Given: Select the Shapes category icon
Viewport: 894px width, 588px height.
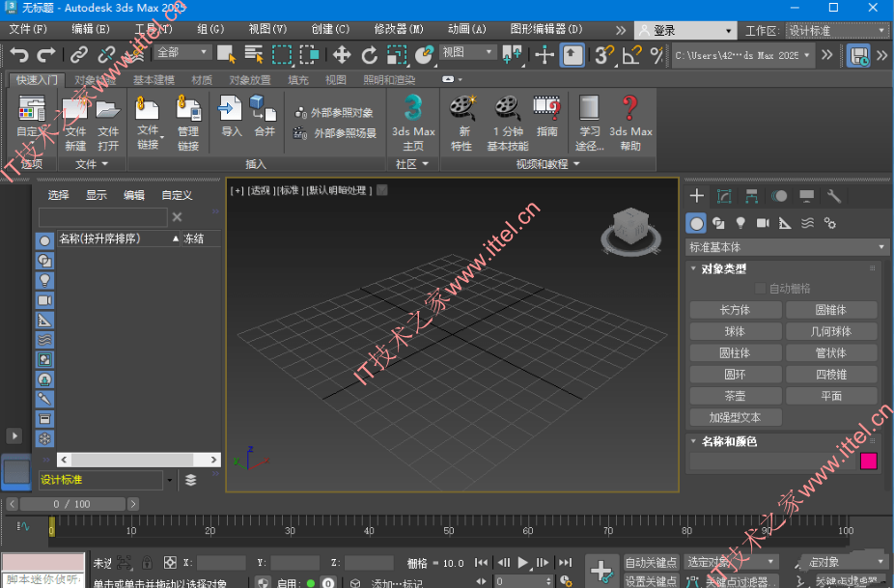Looking at the screenshot, I should pyautogui.click(x=718, y=223).
